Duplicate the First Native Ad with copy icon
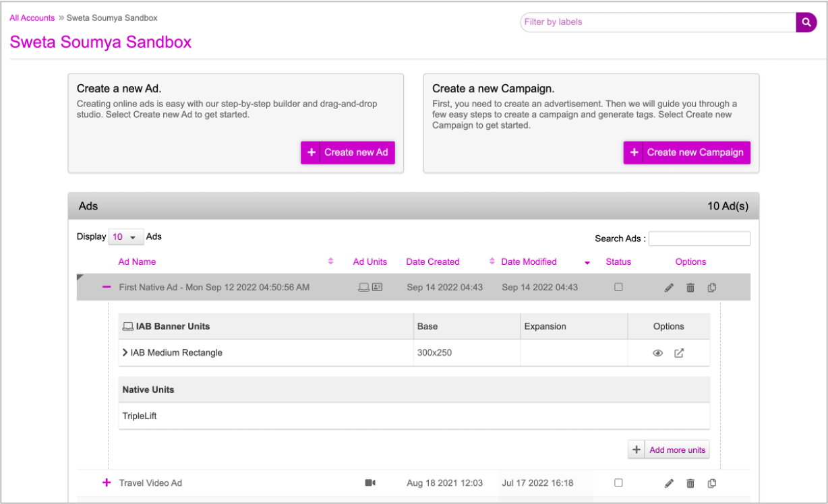Viewport: 828px width, 504px height. 712,288
